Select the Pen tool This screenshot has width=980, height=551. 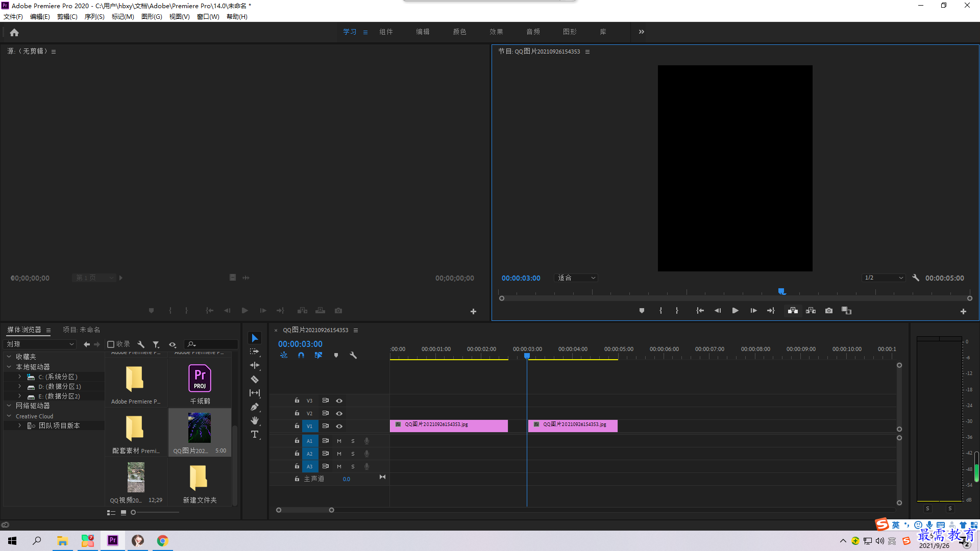(255, 407)
